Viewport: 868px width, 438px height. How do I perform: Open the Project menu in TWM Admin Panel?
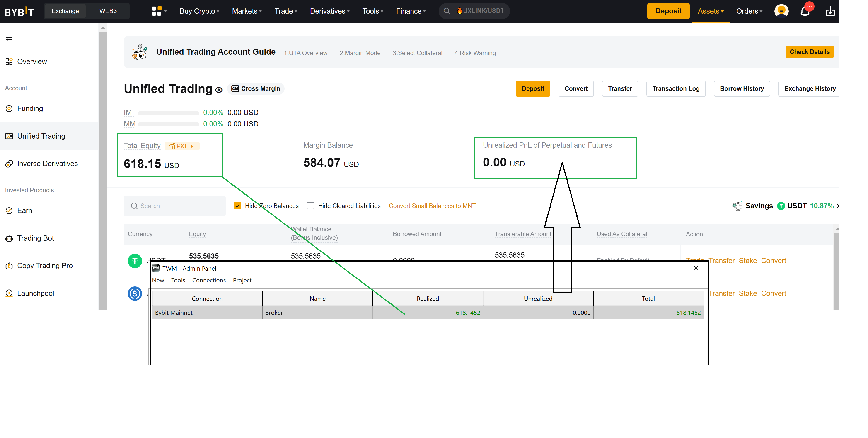coord(242,280)
